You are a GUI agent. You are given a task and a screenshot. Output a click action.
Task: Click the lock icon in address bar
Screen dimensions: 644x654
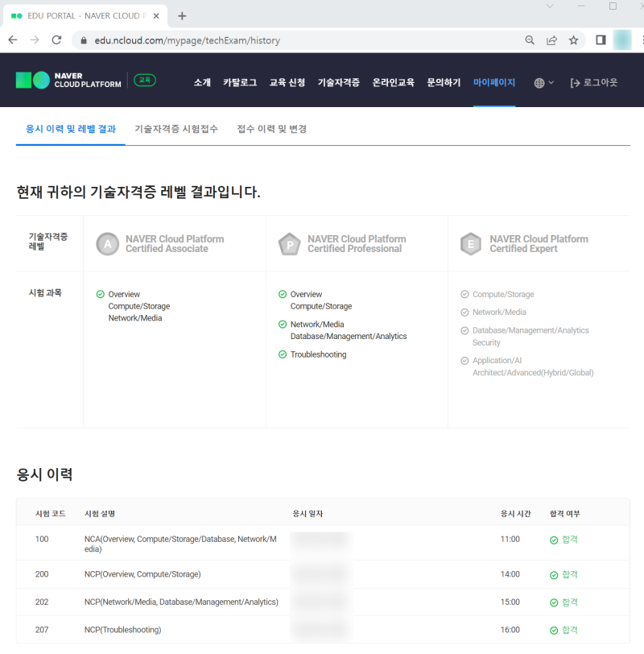[84, 40]
